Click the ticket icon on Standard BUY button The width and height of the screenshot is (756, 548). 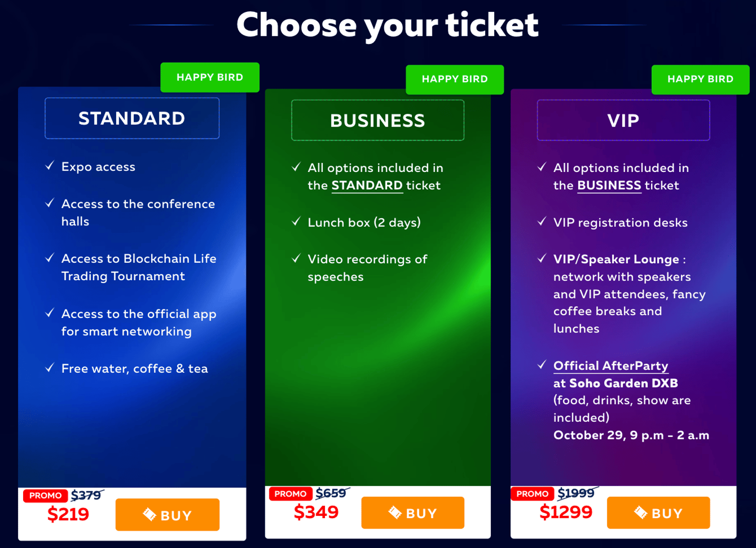(x=149, y=514)
